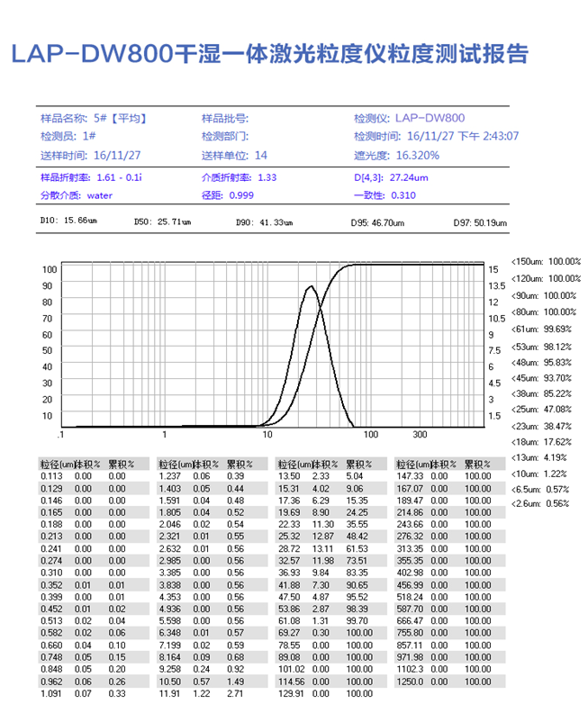Click the 分散介质 value water
Viewport: 588px width, 713px height.
tap(100, 195)
